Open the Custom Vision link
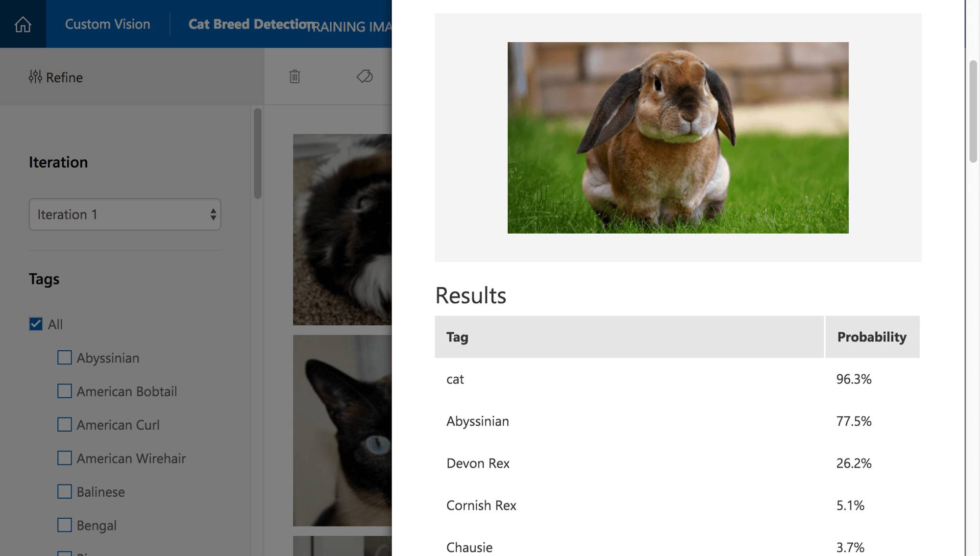The image size is (980, 556). click(107, 24)
